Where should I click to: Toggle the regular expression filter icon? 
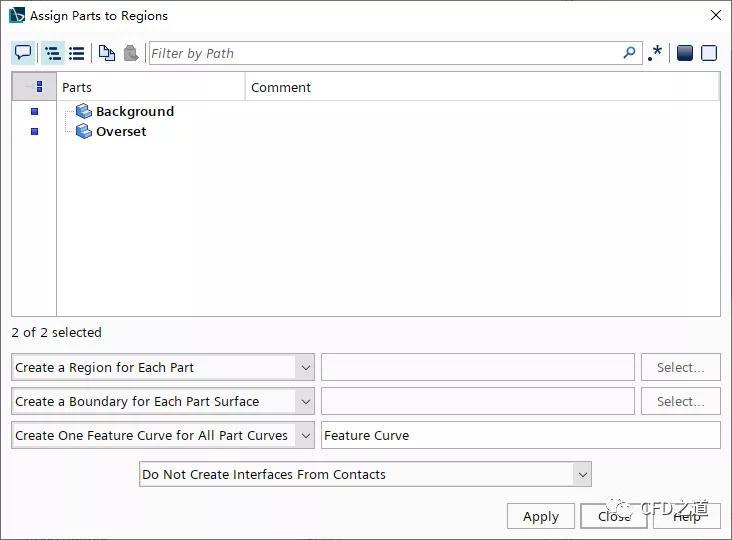[x=655, y=53]
